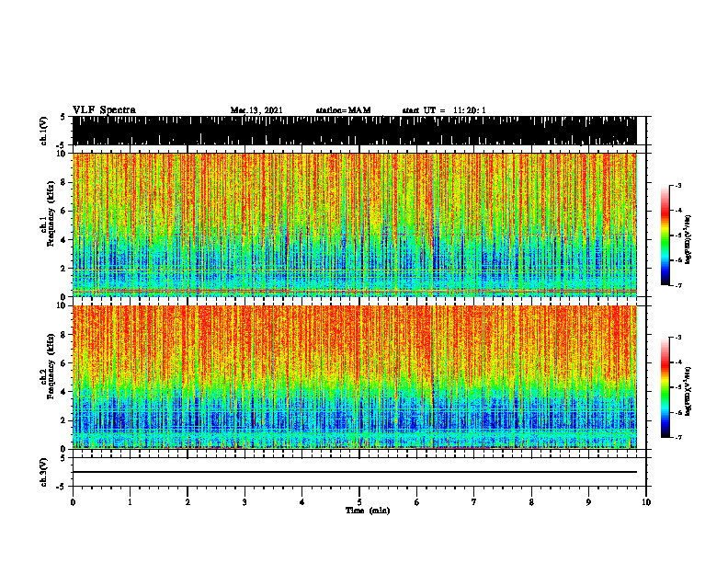Click time axis tick label "8"
728x563 pixels.
pyautogui.click(x=531, y=502)
